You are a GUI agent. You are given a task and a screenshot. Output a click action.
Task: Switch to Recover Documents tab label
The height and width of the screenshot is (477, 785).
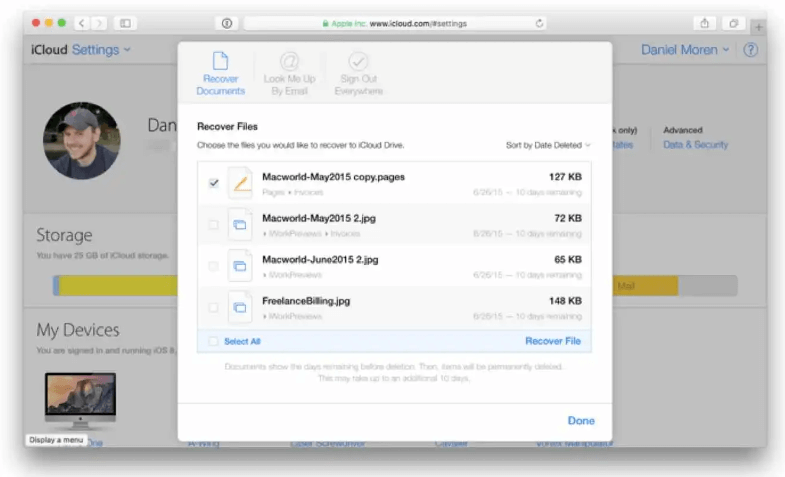(x=220, y=85)
